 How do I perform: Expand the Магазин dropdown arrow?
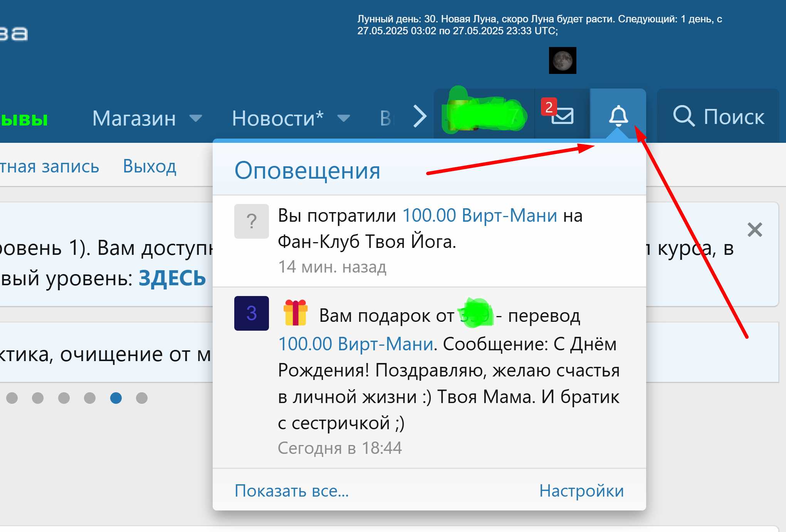(195, 118)
